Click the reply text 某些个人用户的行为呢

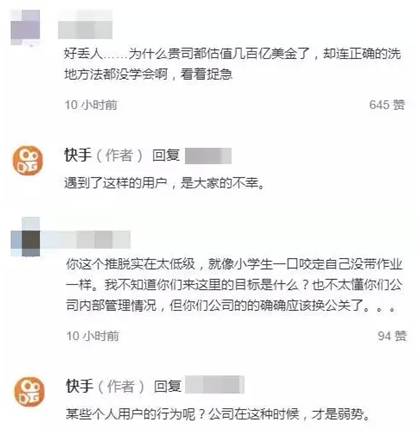pos(218,414)
